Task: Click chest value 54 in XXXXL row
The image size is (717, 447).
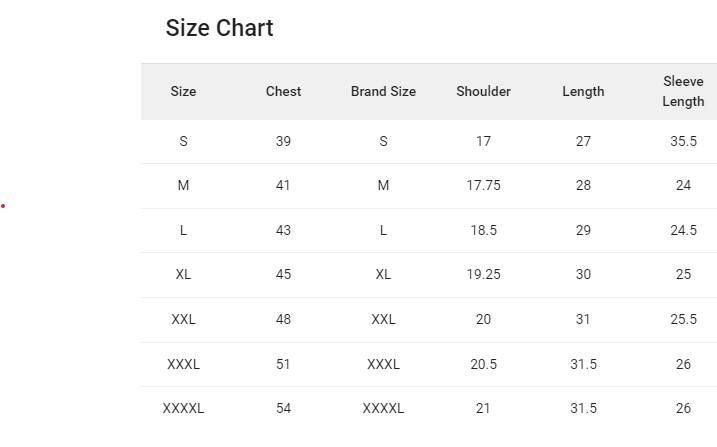Action: click(x=283, y=408)
